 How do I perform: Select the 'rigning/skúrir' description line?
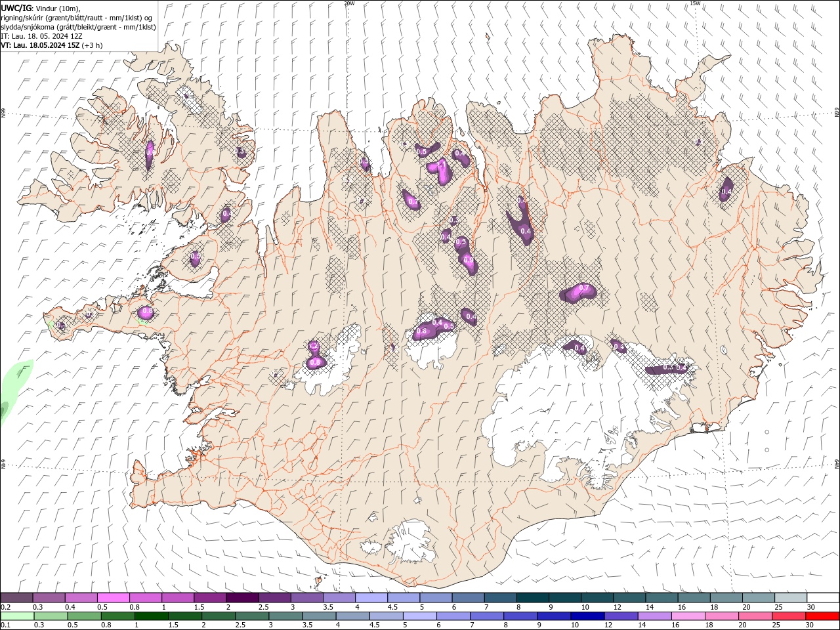coord(77,17)
